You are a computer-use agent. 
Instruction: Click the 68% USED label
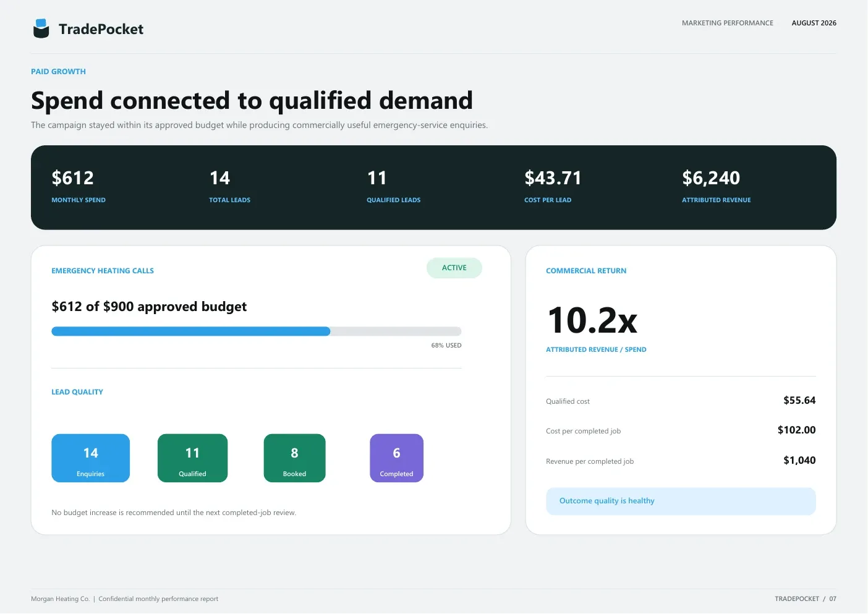tap(446, 346)
